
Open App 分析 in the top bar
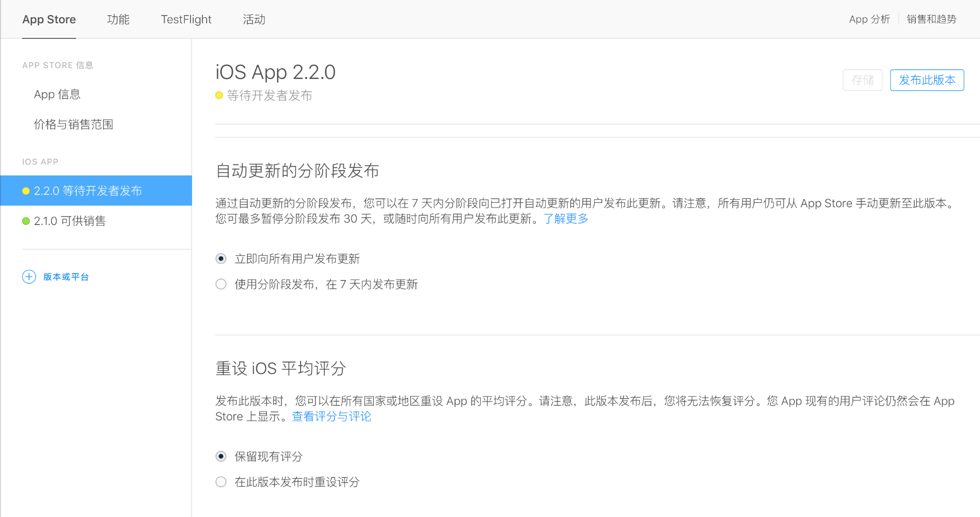869,19
